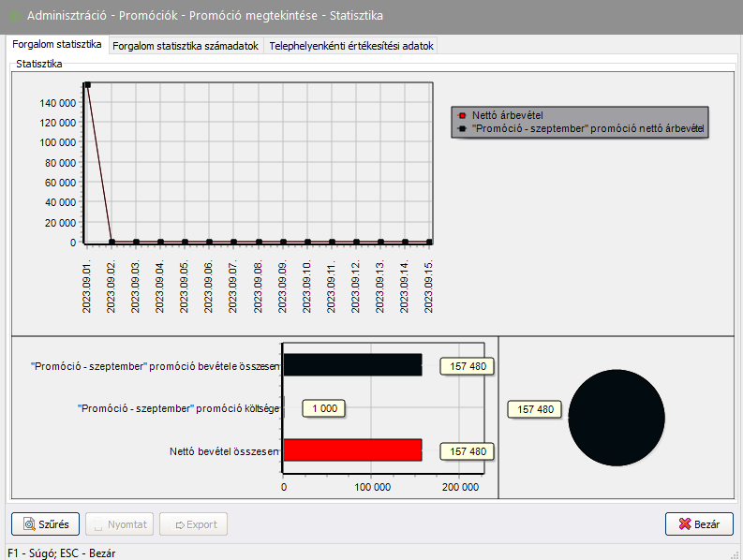Image resolution: width=743 pixels, height=560 pixels.
Task: Click the red Nettó bevétel összesen bar
Action: tap(352, 450)
